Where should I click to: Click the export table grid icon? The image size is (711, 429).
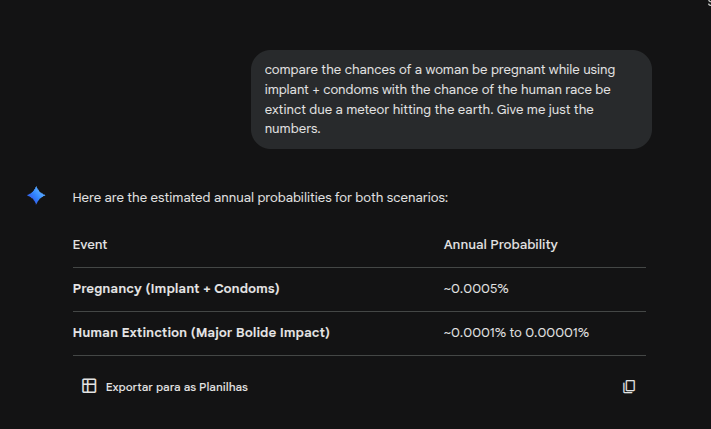click(89, 386)
